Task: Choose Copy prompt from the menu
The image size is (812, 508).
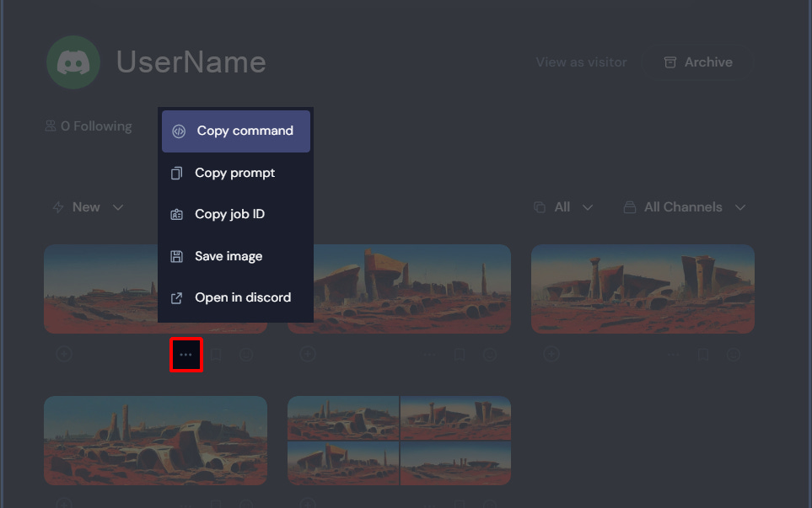Action: (235, 173)
